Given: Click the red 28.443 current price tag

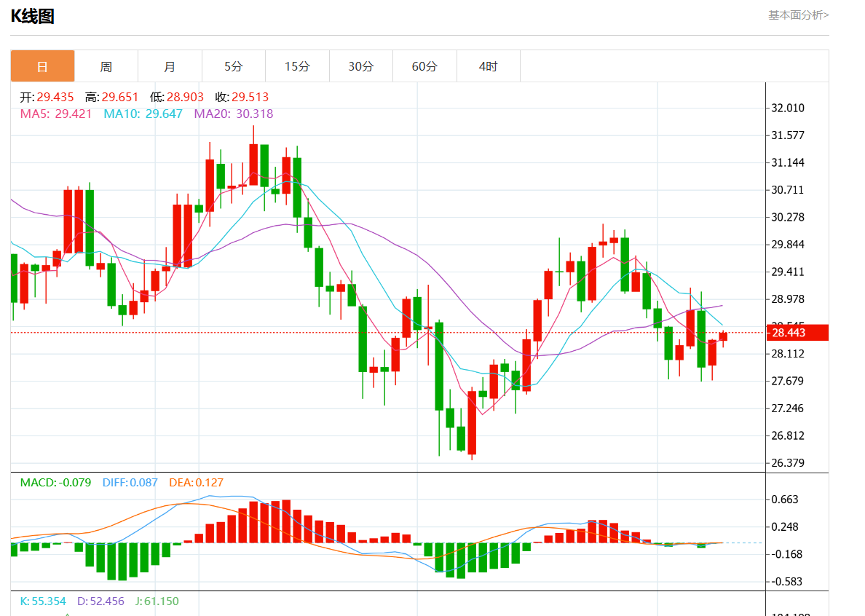Looking at the screenshot, I should coord(797,333).
